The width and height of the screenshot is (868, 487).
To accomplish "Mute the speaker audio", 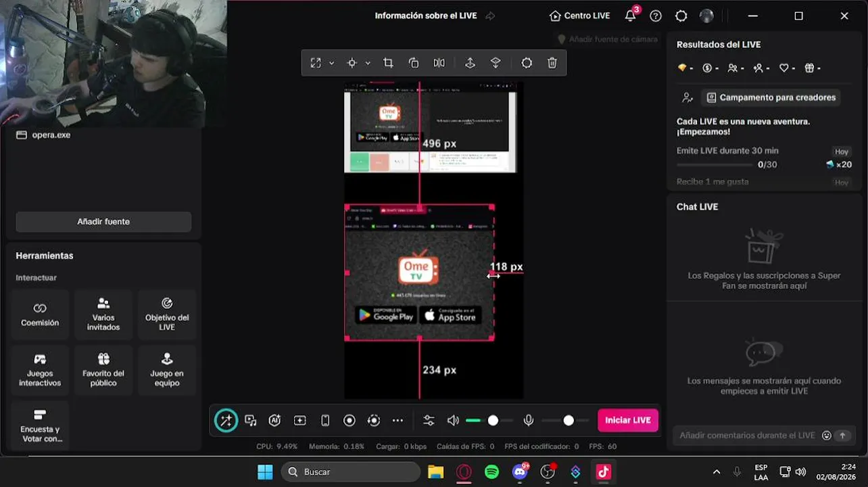I will coord(453,421).
